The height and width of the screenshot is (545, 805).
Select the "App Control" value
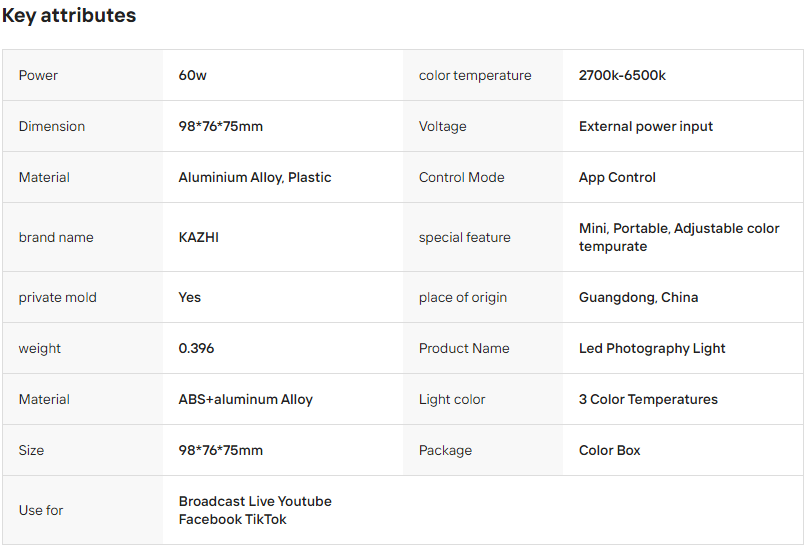tap(617, 177)
